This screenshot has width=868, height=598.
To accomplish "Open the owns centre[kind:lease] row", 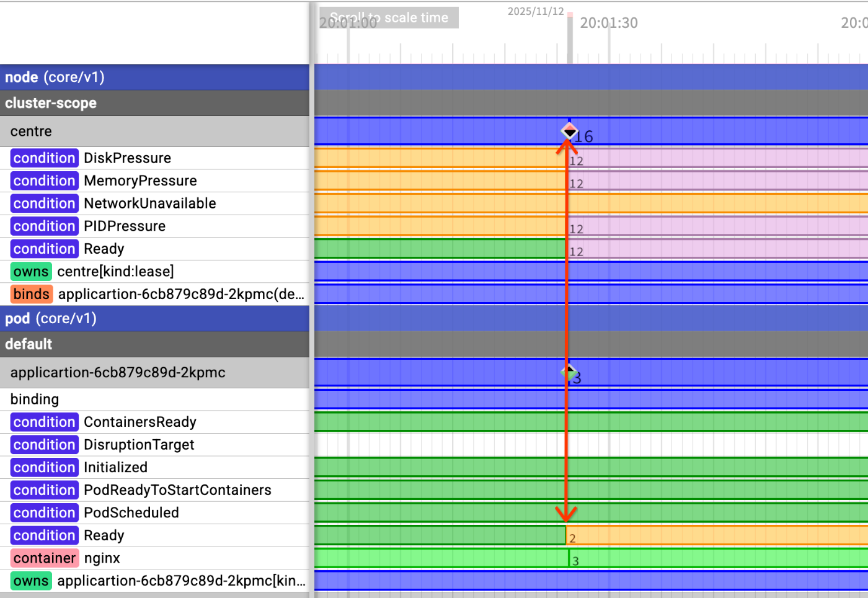I will coord(154,272).
